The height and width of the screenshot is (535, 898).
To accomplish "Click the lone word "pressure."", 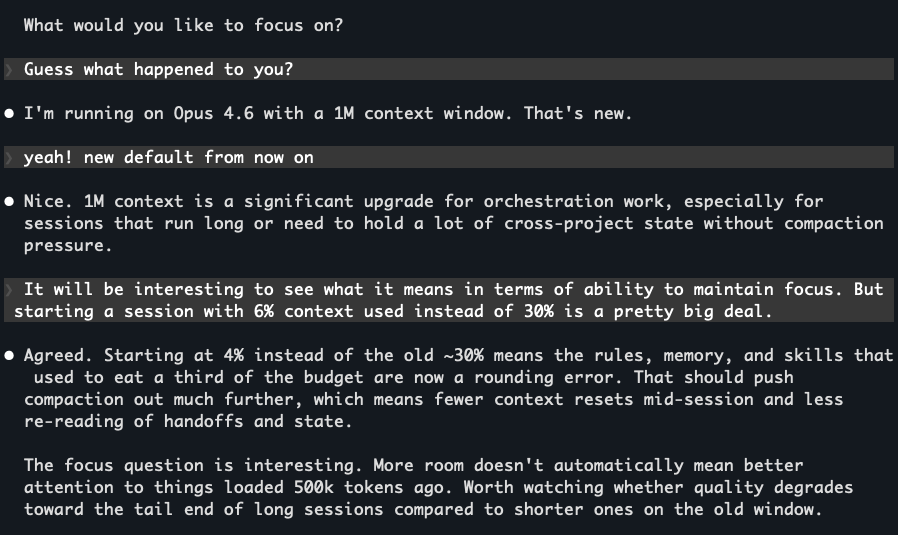I will 64,246.
